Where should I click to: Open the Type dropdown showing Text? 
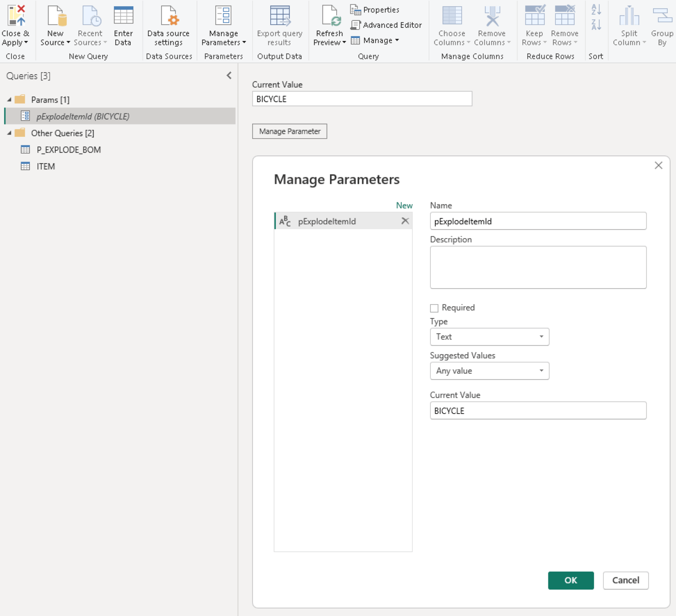click(x=489, y=337)
